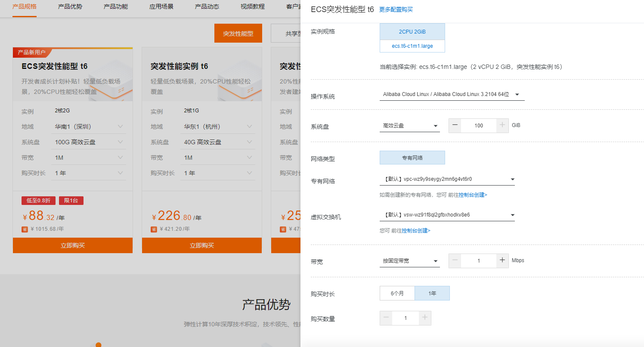Decrease system disk size with the minus stepper

pos(455,125)
